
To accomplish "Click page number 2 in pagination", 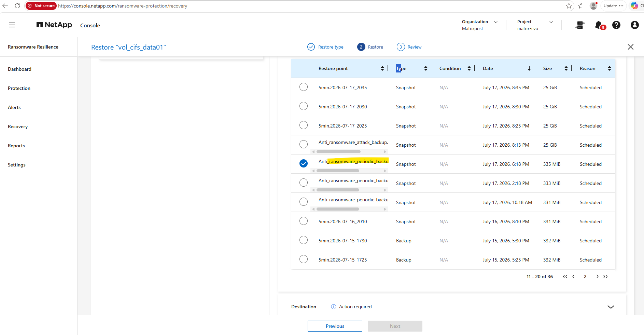I will click(585, 277).
